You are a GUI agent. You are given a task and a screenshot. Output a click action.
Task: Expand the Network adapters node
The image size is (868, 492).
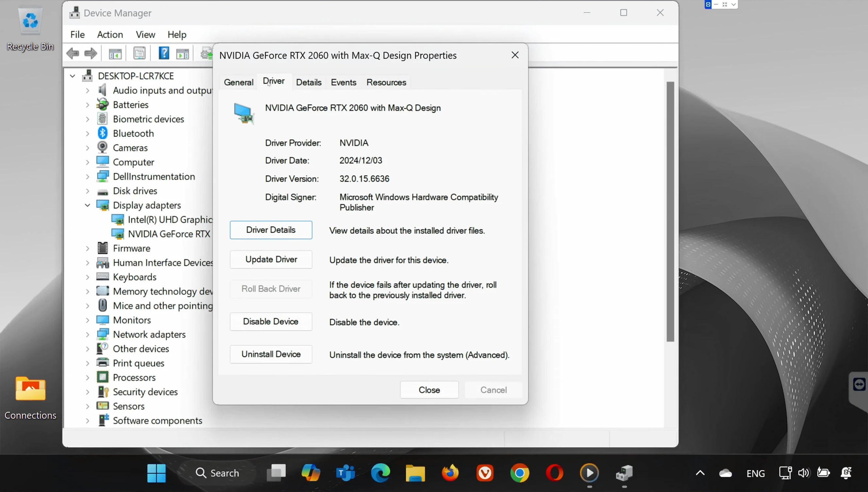tap(88, 334)
